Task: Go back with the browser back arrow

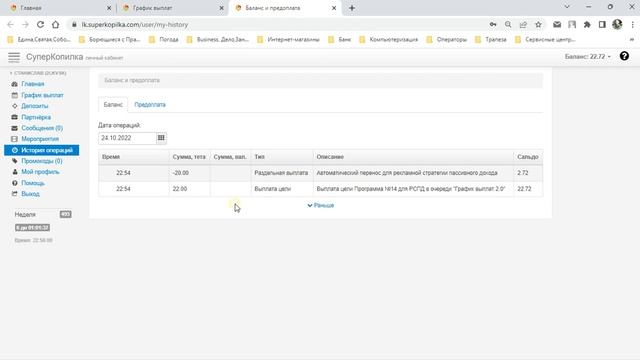Action: pyautogui.click(x=10, y=24)
